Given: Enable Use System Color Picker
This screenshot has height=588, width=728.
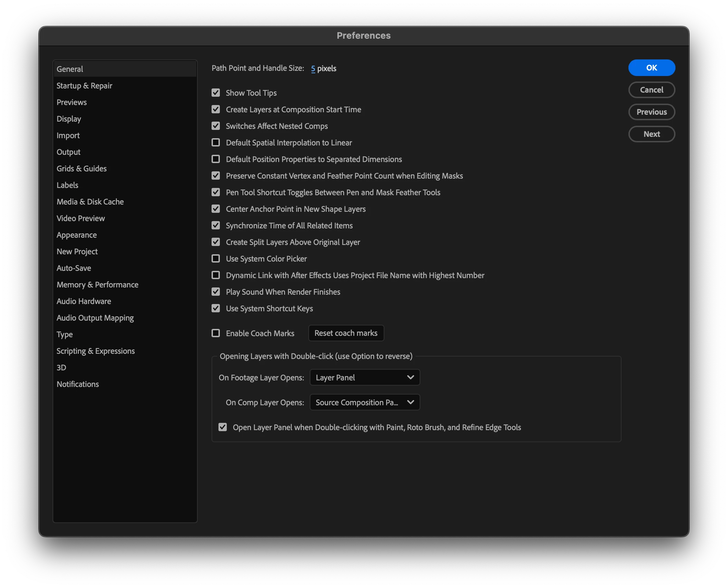Looking at the screenshot, I should click(x=216, y=258).
